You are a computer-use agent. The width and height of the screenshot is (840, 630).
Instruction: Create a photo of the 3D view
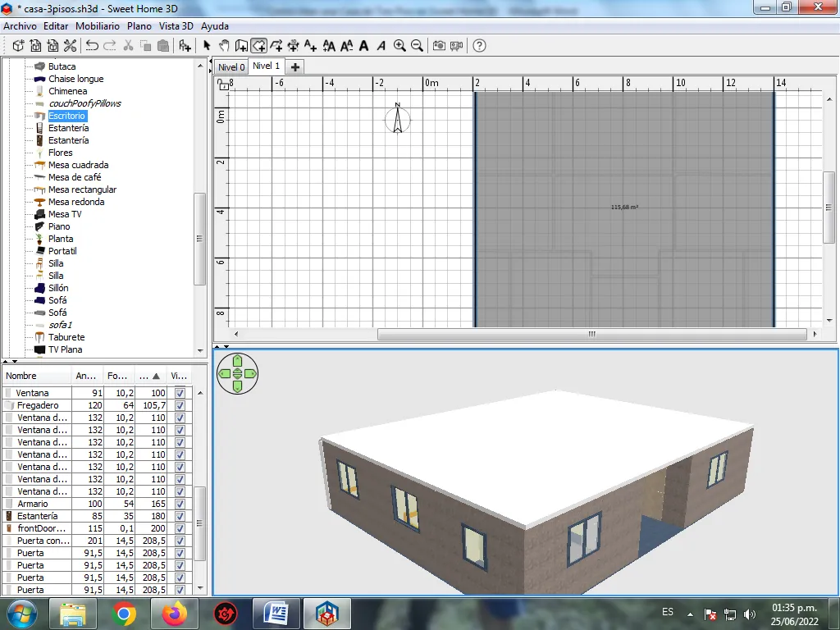point(439,46)
